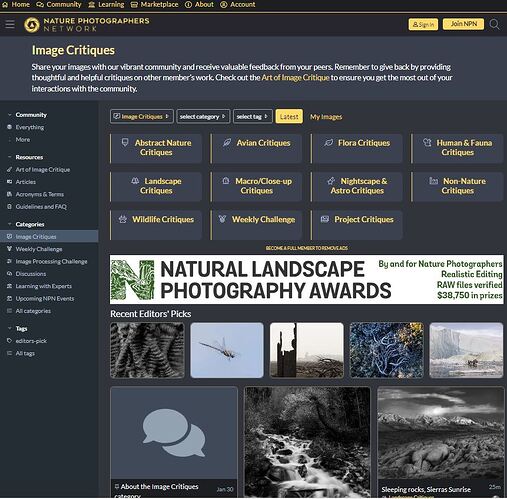The height and width of the screenshot is (499, 507).
Task: Collapse the Resources sidebar section
Action: tap(25, 157)
